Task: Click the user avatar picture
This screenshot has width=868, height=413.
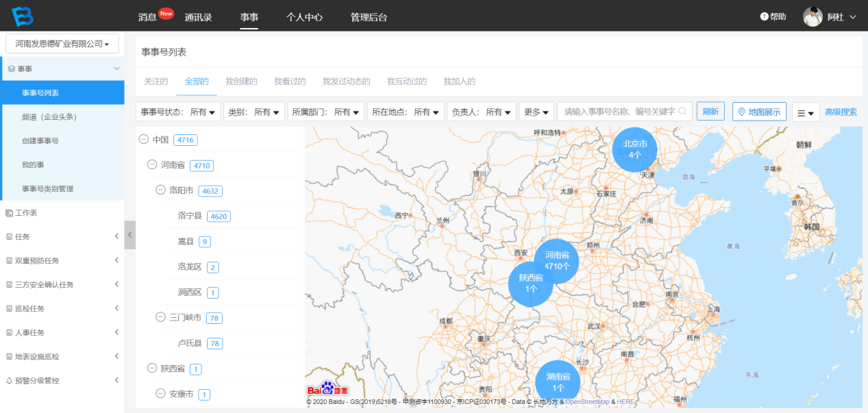Action: tap(813, 17)
